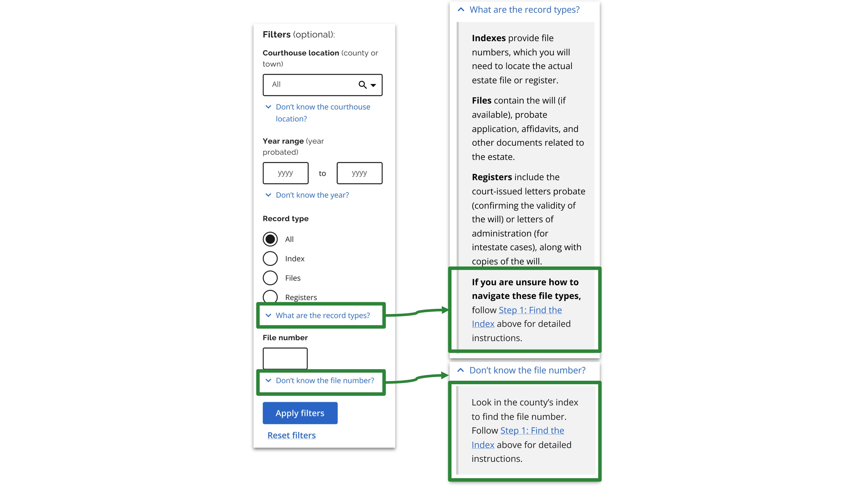Select the "Registers" record type radio button

click(270, 297)
